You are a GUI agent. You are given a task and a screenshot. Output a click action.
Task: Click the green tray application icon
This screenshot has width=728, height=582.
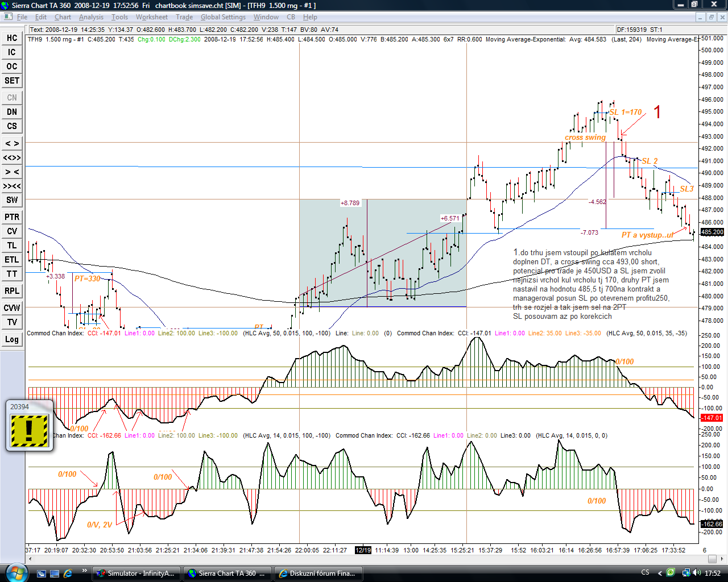[671, 572]
